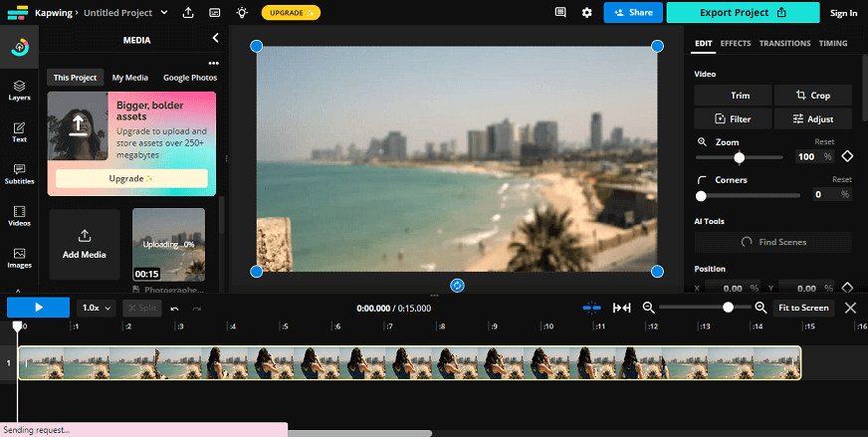
Task: Switch to the Effects tab
Action: pyautogui.click(x=736, y=43)
